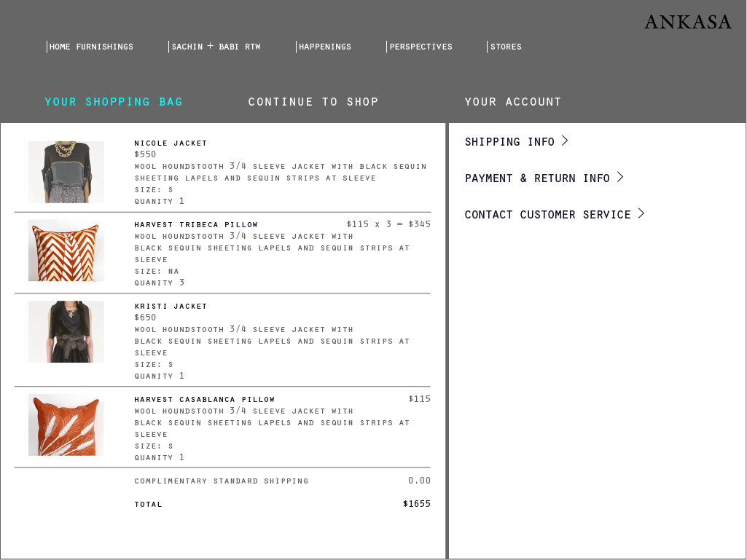The width and height of the screenshot is (747, 560).
Task: Click Size: S under Kristi Jacket
Action: coord(153,365)
